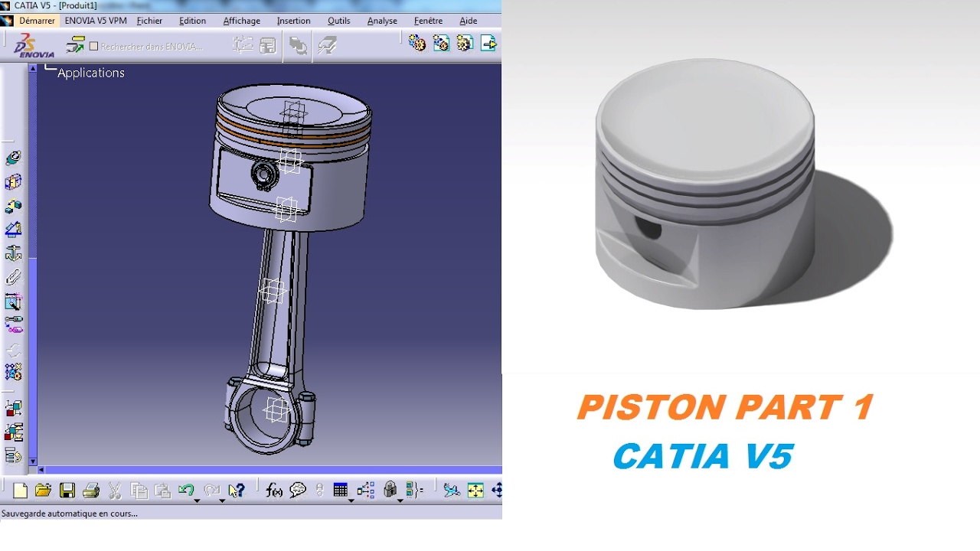Expand the Redo history dropdown arrow
This screenshot has width=980, height=551.
click(222, 500)
